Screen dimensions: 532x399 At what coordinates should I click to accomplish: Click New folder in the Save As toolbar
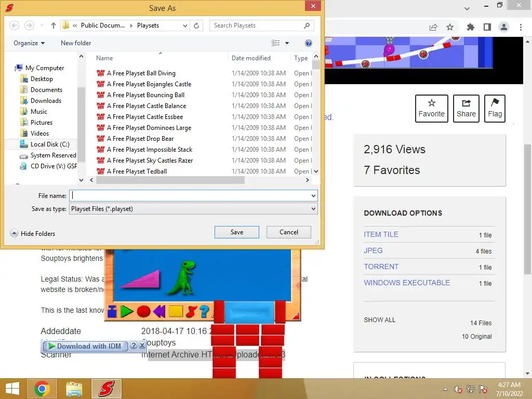pos(76,43)
